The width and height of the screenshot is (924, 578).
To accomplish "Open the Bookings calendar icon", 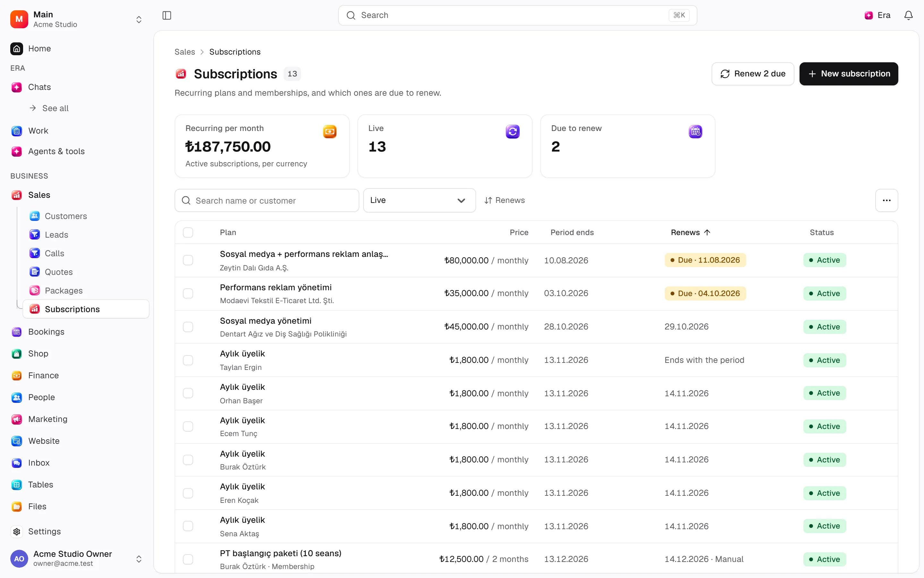I will tap(16, 332).
